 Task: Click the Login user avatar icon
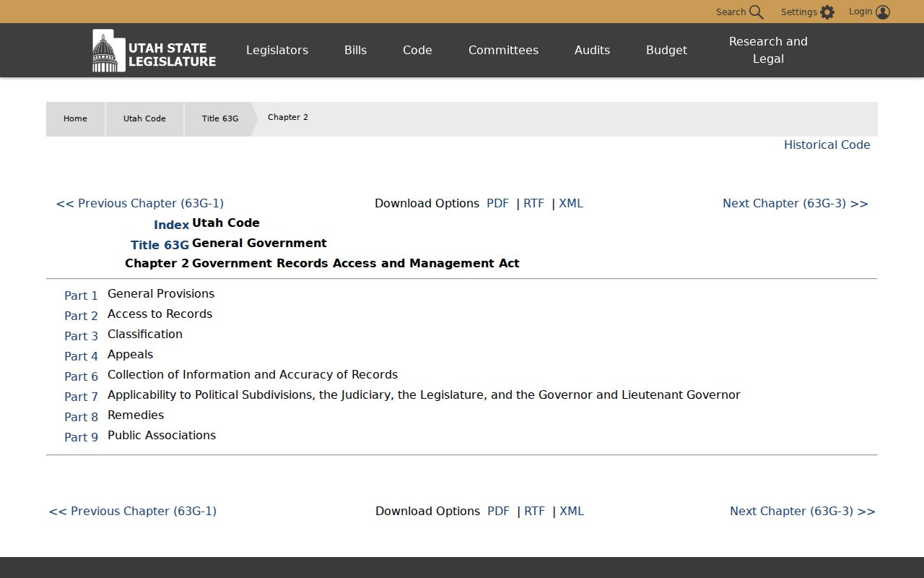[x=883, y=12]
